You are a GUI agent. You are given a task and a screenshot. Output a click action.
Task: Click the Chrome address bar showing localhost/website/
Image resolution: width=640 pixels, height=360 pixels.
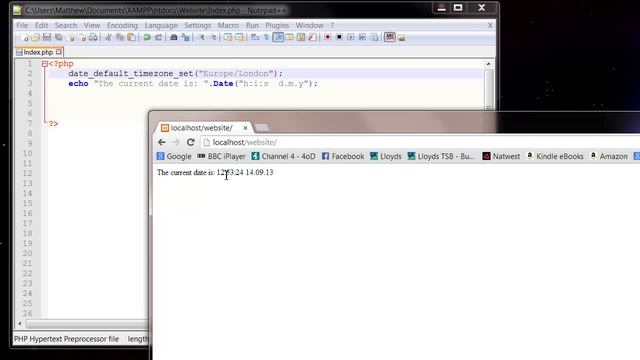(x=420, y=142)
